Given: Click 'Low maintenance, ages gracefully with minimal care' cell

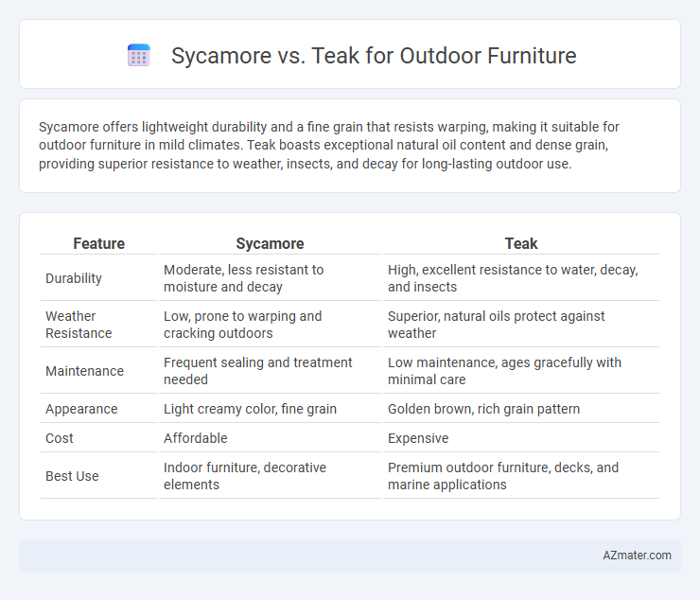Looking at the screenshot, I should [x=521, y=371].
